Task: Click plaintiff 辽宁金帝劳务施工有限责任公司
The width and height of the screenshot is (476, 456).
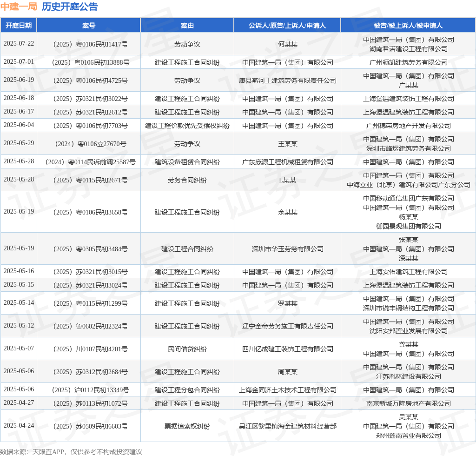Action: click(287, 326)
